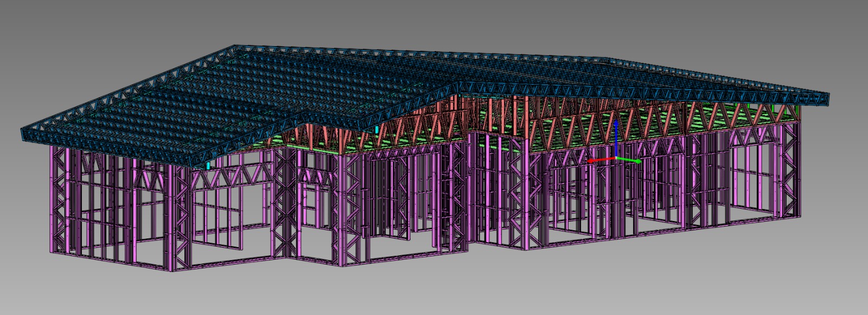Select the cyan marker under the left roof eave

tap(209, 164)
